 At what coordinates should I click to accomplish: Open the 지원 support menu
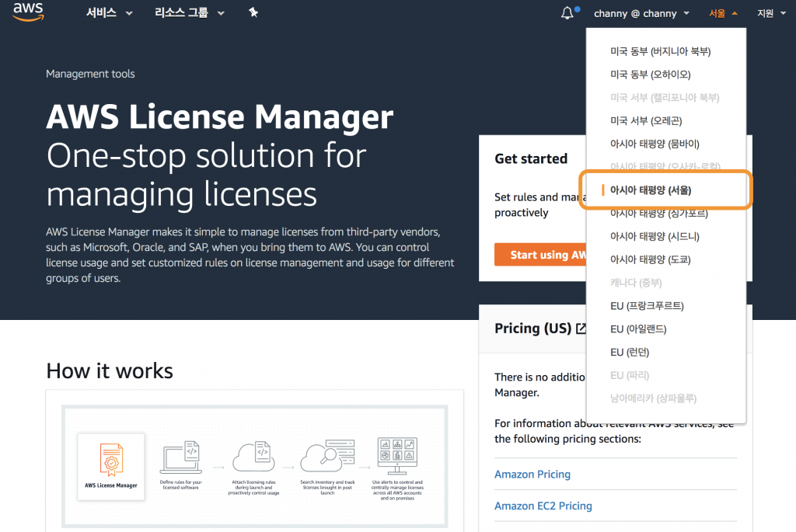(x=771, y=14)
